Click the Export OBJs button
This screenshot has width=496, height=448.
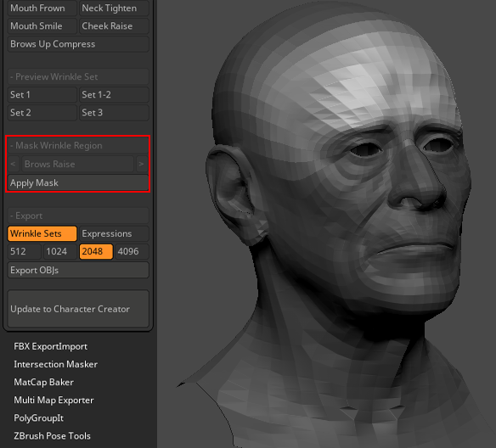(78, 270)
